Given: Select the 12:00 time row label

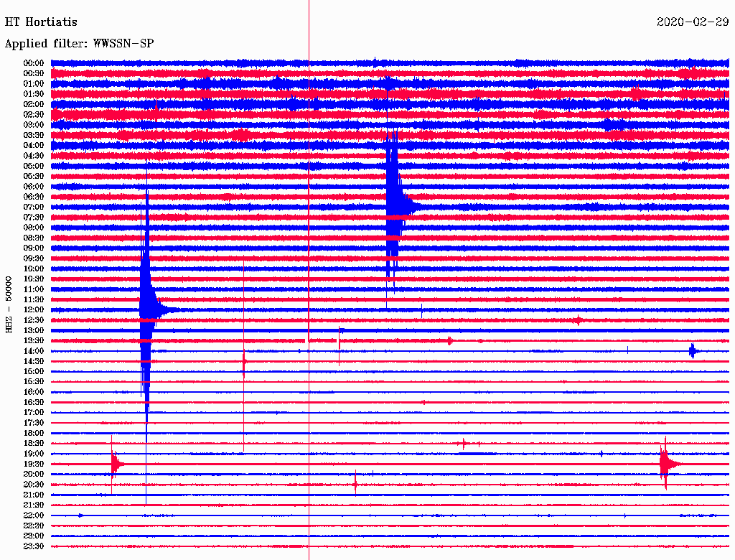Looking at the screenshot, I should click(x=34, y=310).
